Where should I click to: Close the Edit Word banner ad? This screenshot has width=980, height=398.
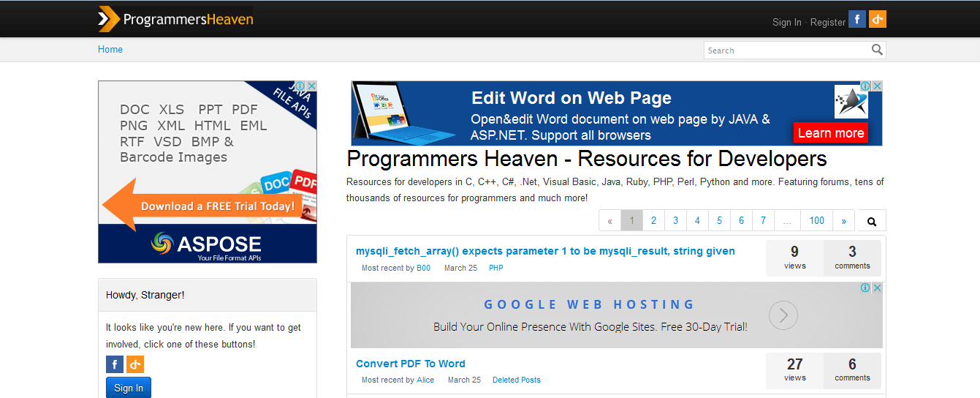tap(877, 86)
